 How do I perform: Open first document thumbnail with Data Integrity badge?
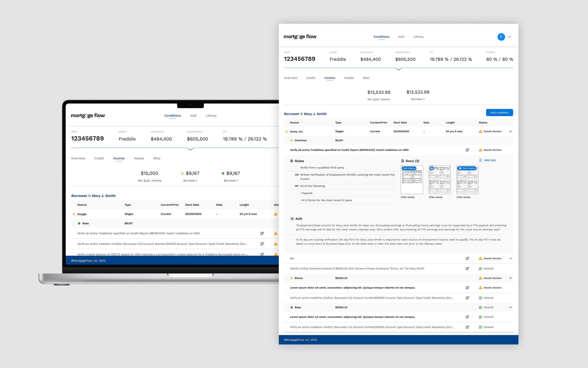[412, 180]
